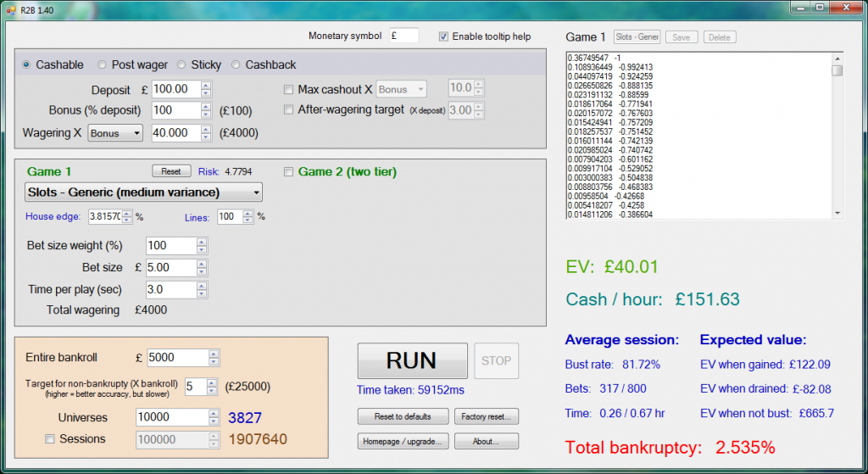
Task: Click the Bust rate 81.72% value
Action: point(641,365)
